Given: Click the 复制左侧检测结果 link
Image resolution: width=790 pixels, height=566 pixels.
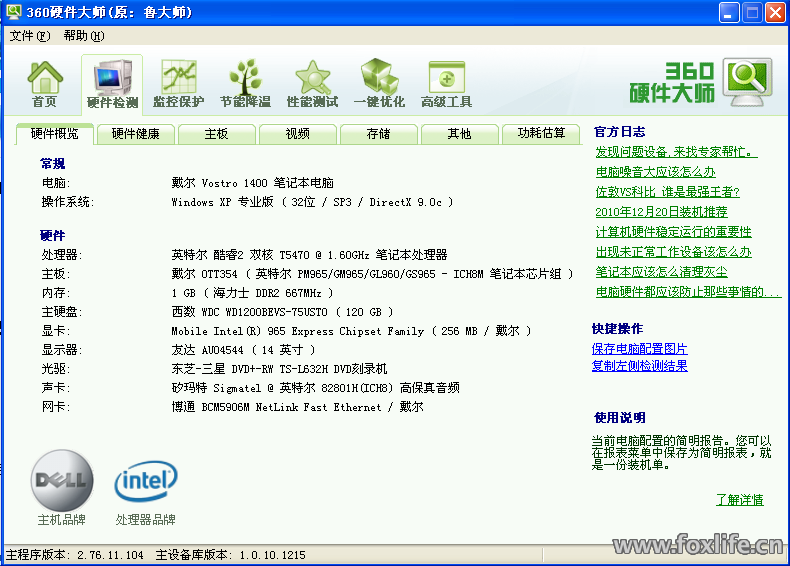Looking at the screenshot, I should pyautogui.click(x=639, y=366).
